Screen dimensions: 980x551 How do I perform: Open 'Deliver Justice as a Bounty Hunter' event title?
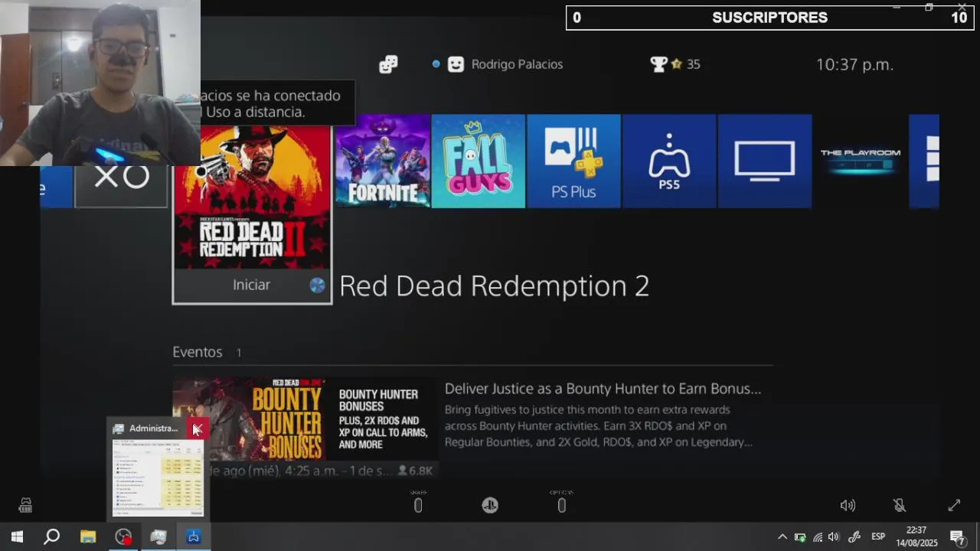tap(603, 389)
